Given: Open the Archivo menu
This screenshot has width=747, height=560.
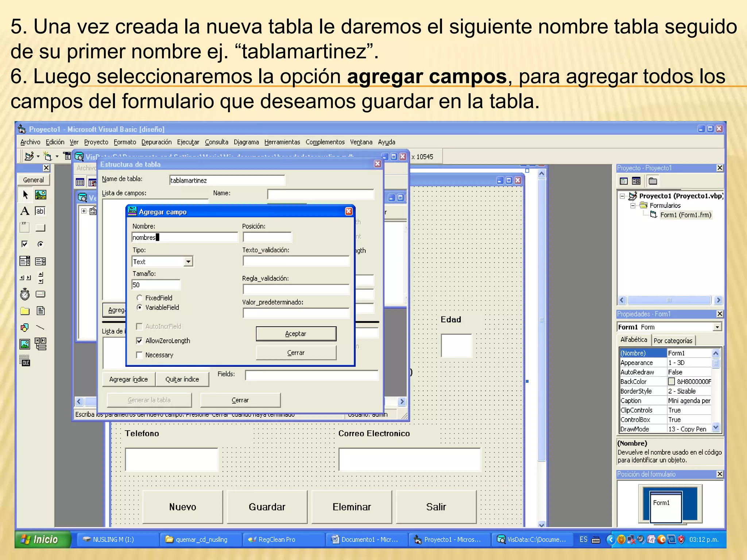Looking at the screenshot, I should click(30, 142).
